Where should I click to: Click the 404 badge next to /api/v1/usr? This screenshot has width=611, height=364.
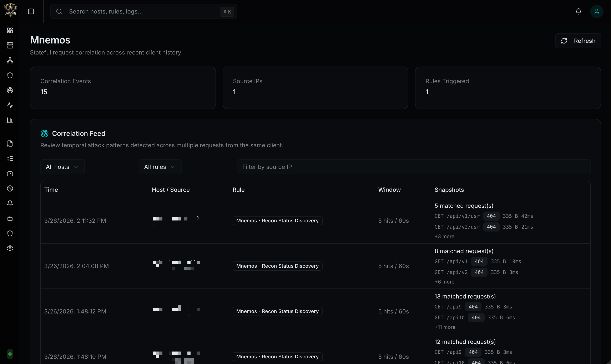[x=491, y=216]
